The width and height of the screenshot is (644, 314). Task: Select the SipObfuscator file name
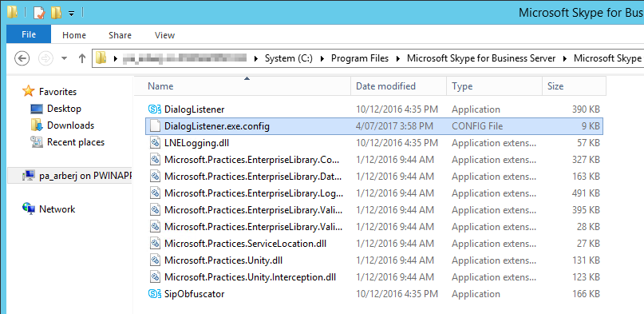tap(194, 294)
